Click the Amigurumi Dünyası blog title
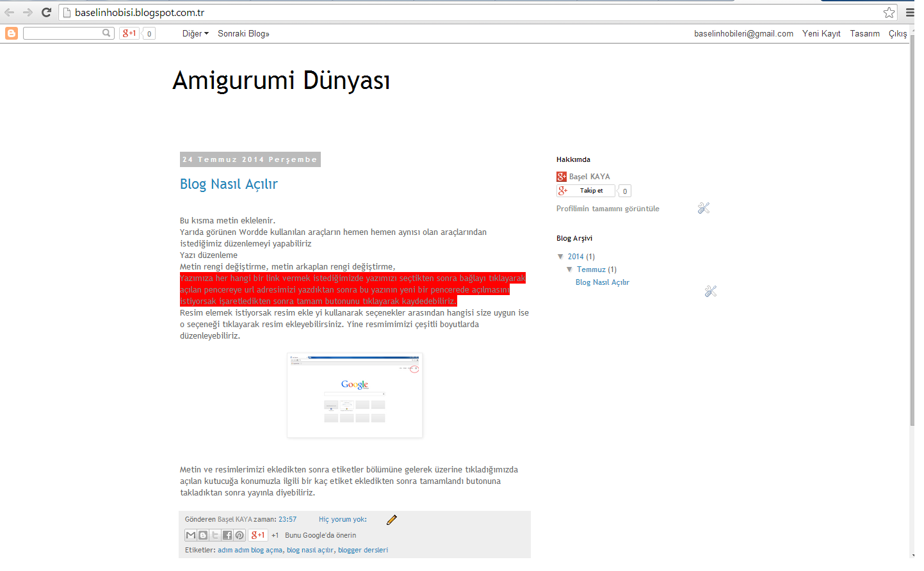 (x=281, y=81)
